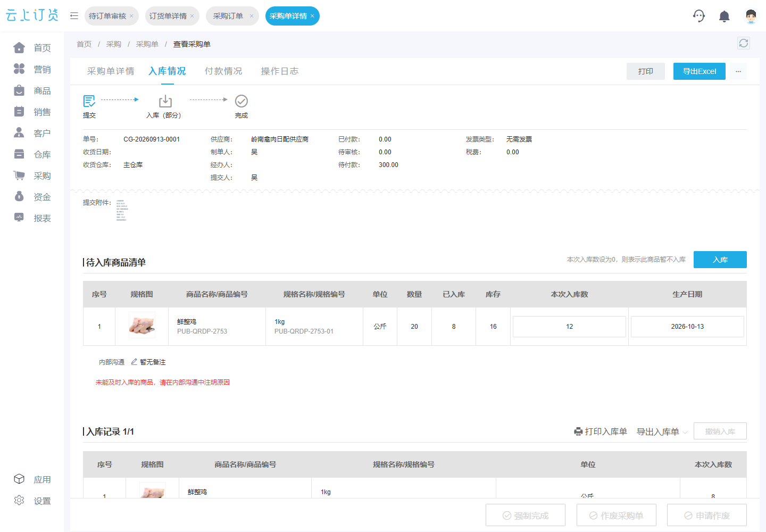Switch to 付款情况 tab

(x=223, y=71)
